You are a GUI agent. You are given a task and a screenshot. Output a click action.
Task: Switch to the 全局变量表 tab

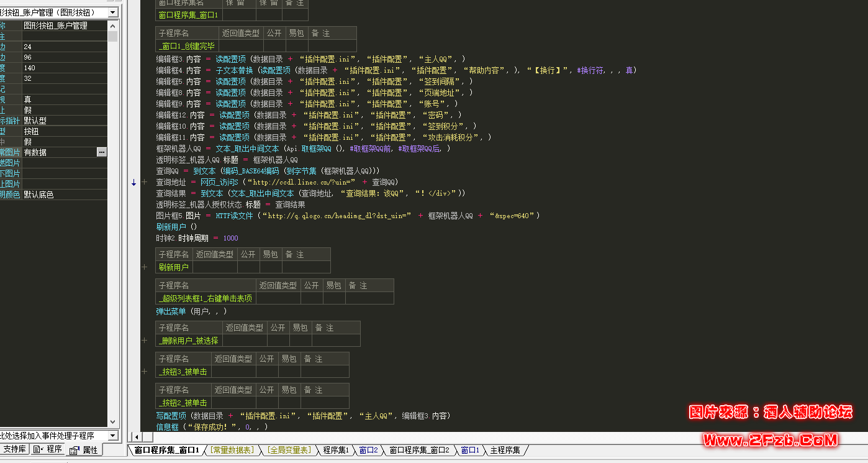pos(289,450)
